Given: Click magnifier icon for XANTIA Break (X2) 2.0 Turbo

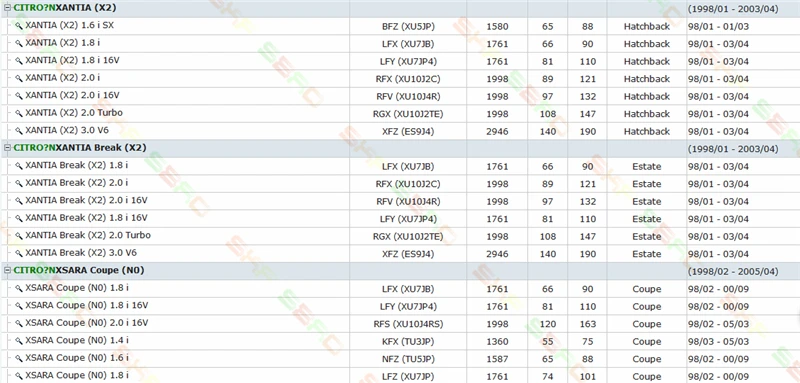Looking at the screenshot, I should [x=19, y=236].
